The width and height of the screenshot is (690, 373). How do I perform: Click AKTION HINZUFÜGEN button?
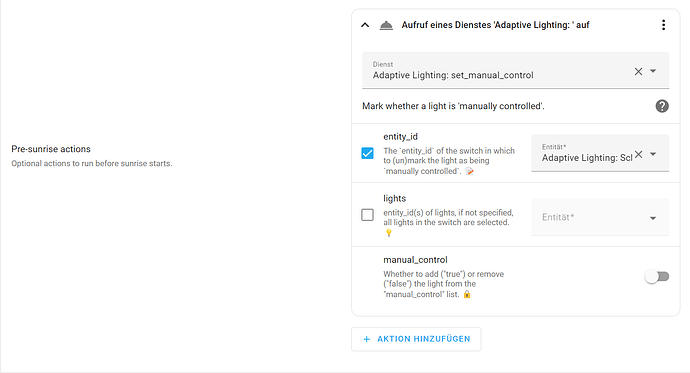[x=416, y=339]
